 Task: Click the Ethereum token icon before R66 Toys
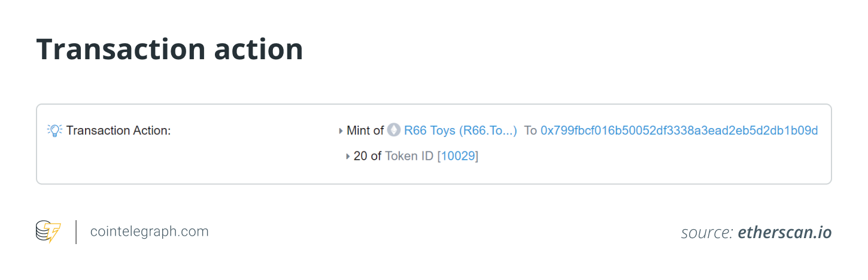click(x=393, y=130)
